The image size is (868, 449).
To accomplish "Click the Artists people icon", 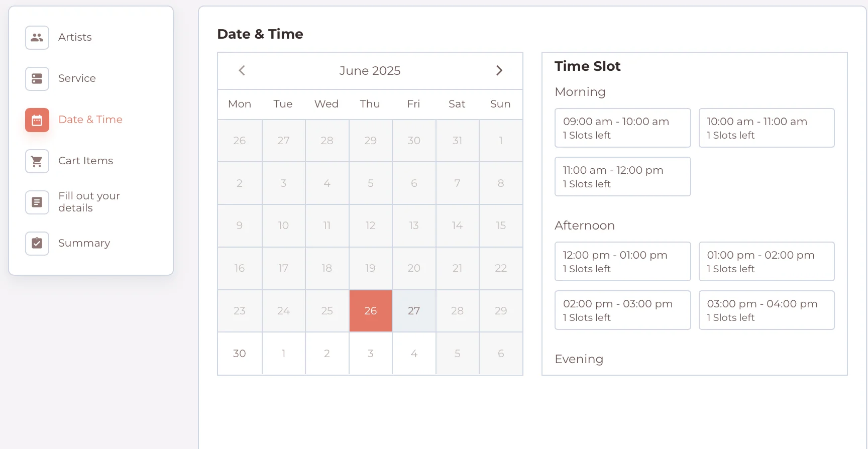I will point(37,38).
